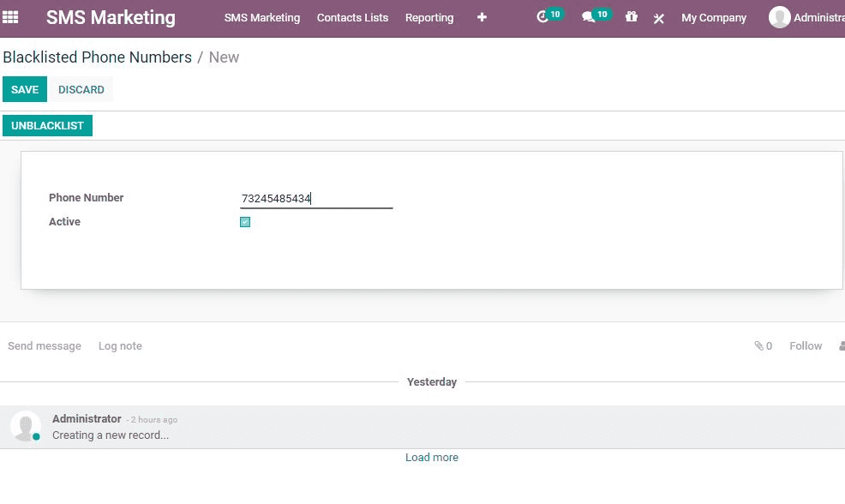Viewport: 845px width, 504px height.
Task: Go to Blacklisted Phone Numbers breadcrumb
Action: (x=98, y=57)
